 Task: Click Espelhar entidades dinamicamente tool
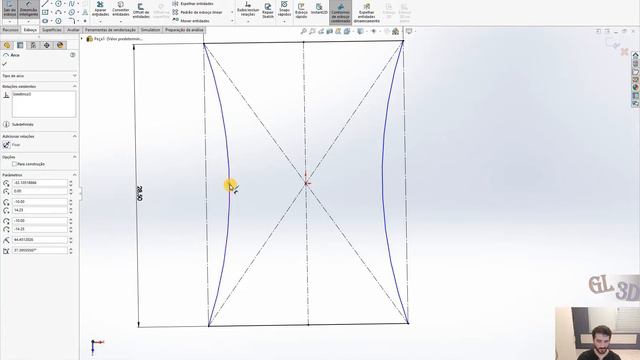367,13
